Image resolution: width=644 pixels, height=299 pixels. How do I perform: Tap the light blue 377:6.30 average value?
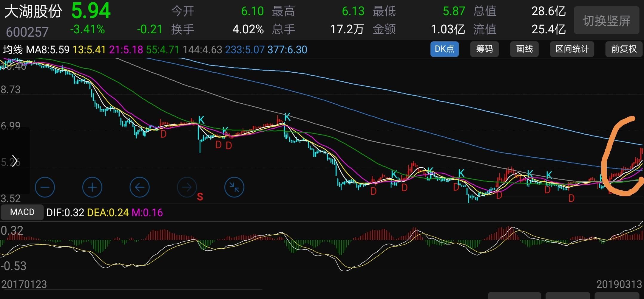(x=287, y=49)
